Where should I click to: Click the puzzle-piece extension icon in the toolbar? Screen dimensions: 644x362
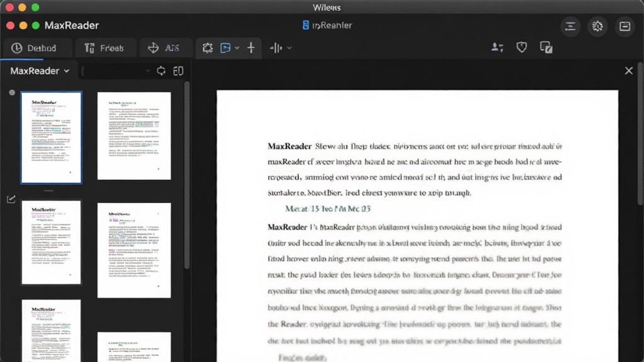click(x=208, y=48)
